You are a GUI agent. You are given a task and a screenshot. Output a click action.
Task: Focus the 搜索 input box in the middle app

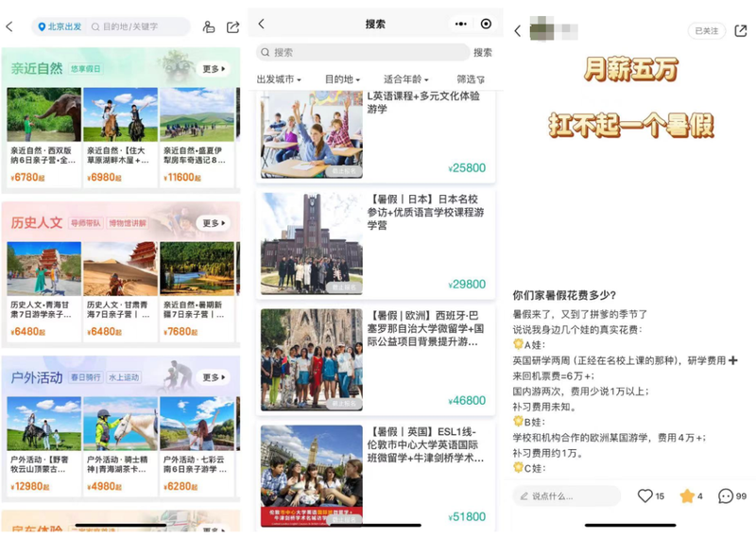pos(363,52)
